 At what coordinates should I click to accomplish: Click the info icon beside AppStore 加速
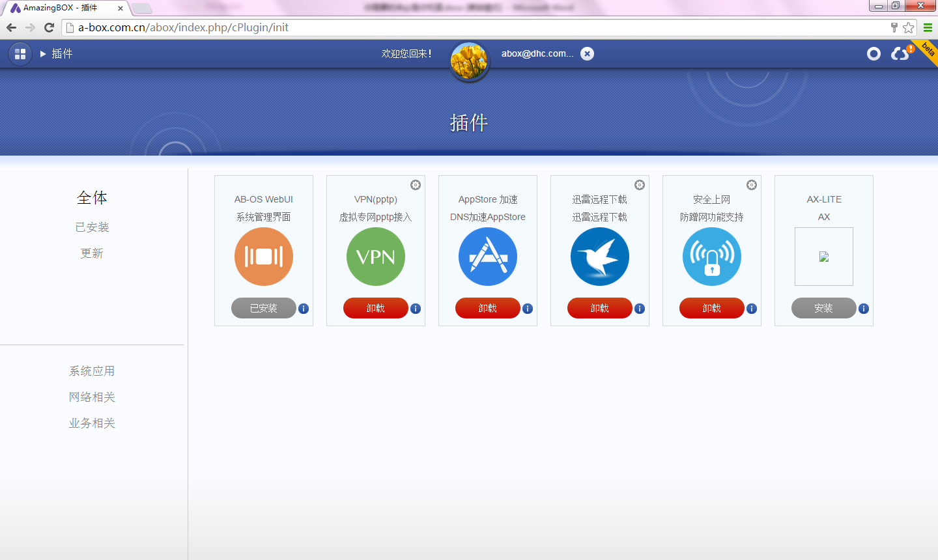(528, 309)
